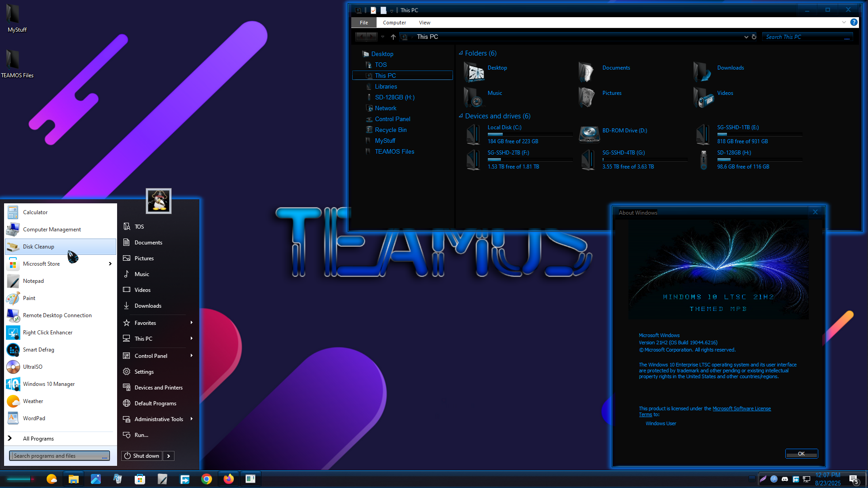Expand This PC submenu in start menu
The width and height of the screenshot is (868, 488).
tap(192, 338)
